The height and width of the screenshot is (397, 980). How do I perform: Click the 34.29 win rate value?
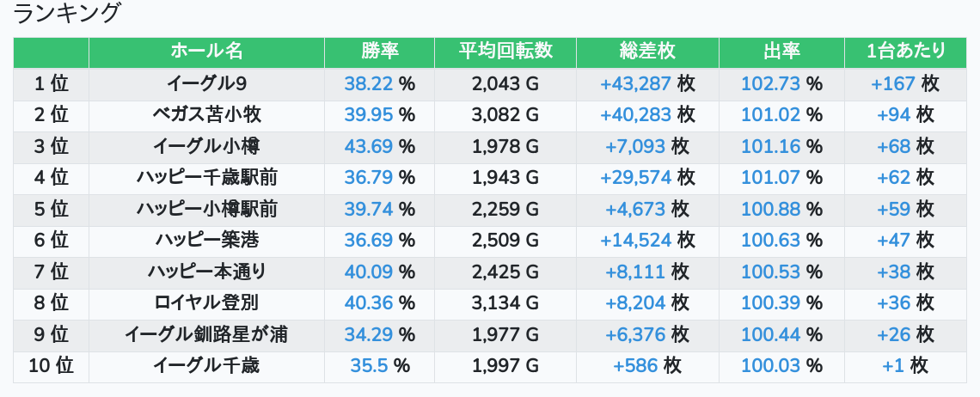[369, 334]
